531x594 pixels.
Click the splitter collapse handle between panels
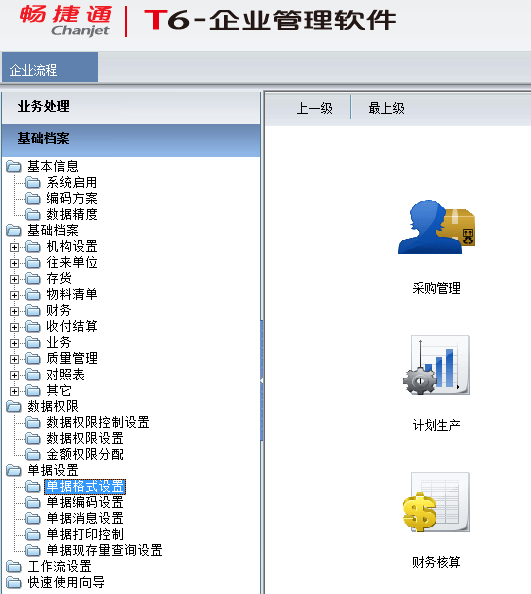(262, 380)
